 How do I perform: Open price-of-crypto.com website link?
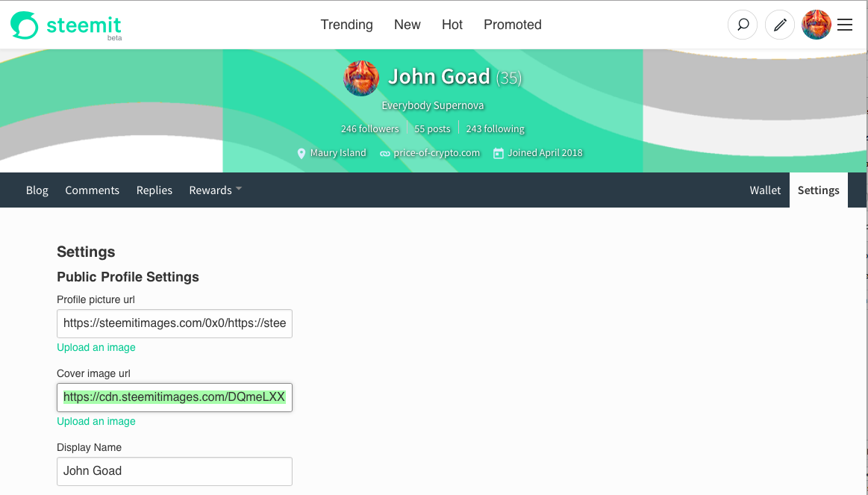[x=437, y=153]
